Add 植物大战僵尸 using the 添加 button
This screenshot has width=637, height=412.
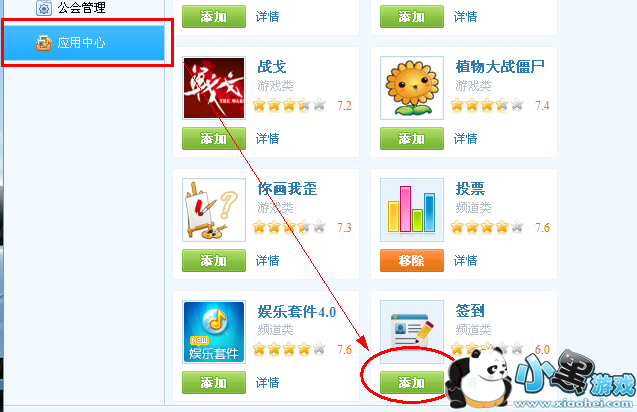pyautogui.click(x=412, y=139)
